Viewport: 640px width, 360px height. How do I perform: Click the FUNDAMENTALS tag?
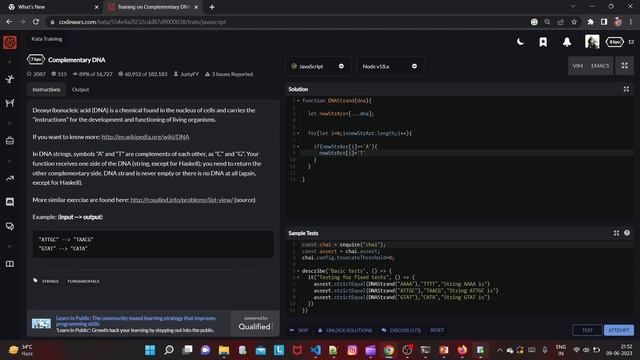(x=83, y=281)
